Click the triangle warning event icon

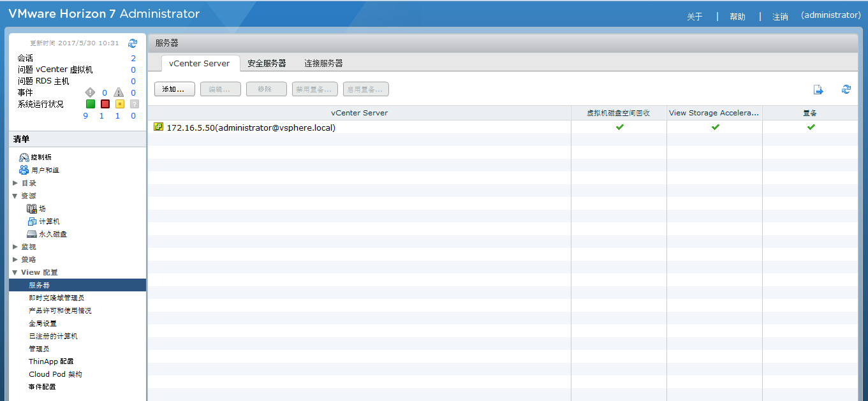(x=119, y=92)
